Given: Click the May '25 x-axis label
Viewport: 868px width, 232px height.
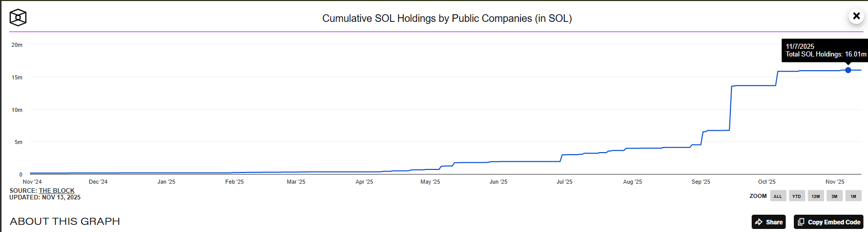Looking at the screenshot, I should click(430, 182).
